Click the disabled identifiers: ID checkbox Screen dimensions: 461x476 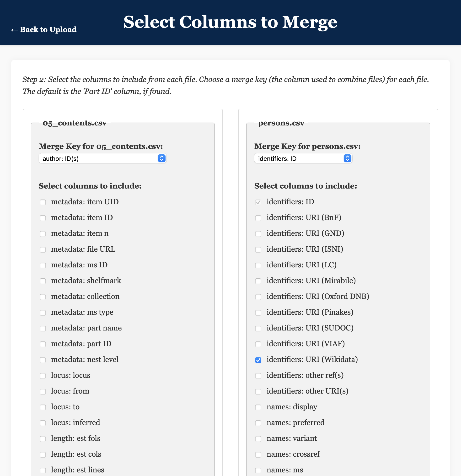(258, 202)
